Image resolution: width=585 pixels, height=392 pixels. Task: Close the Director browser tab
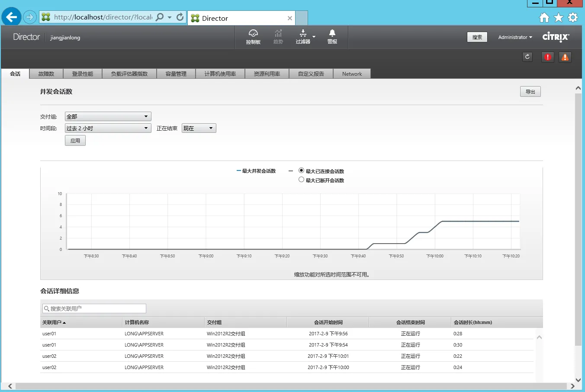290,18
